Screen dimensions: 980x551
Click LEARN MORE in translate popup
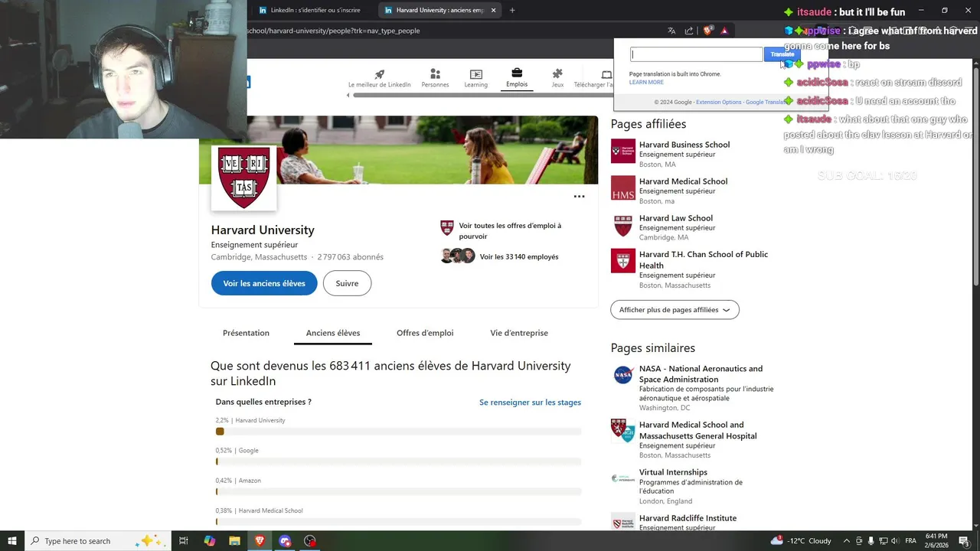(x=646, y=83)
